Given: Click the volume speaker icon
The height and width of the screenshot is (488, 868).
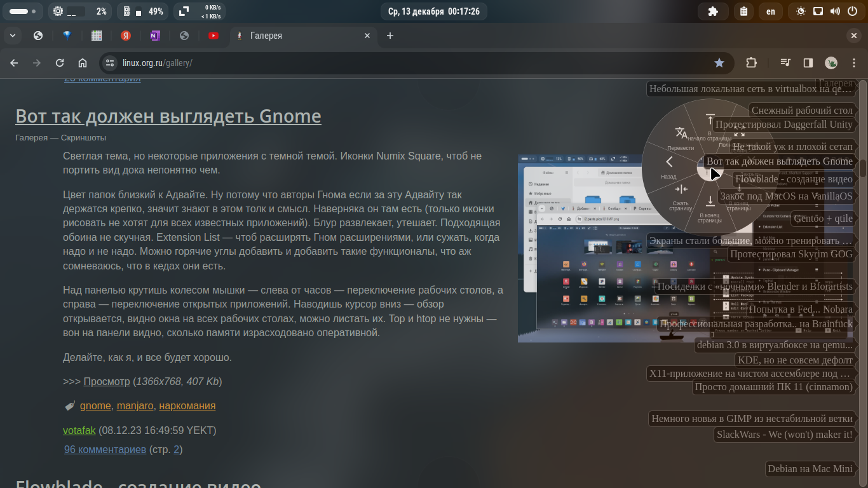Looking at the screenshot, I should coord(835,11).
